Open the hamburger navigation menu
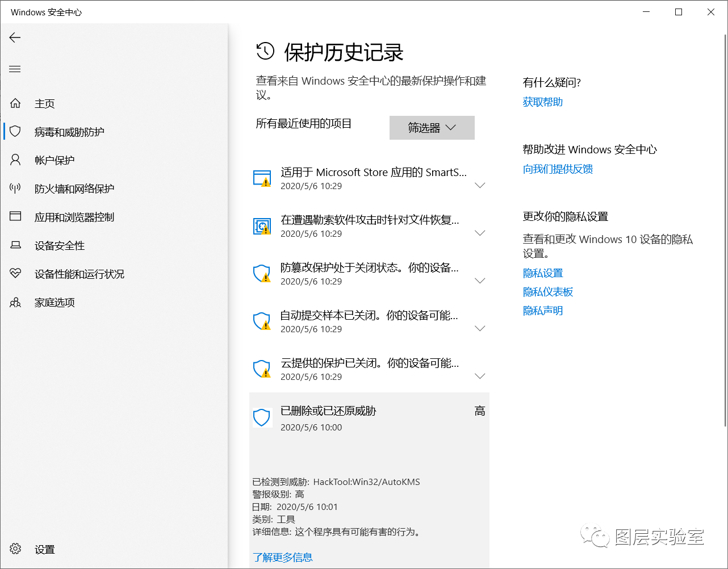 point(15,69)
